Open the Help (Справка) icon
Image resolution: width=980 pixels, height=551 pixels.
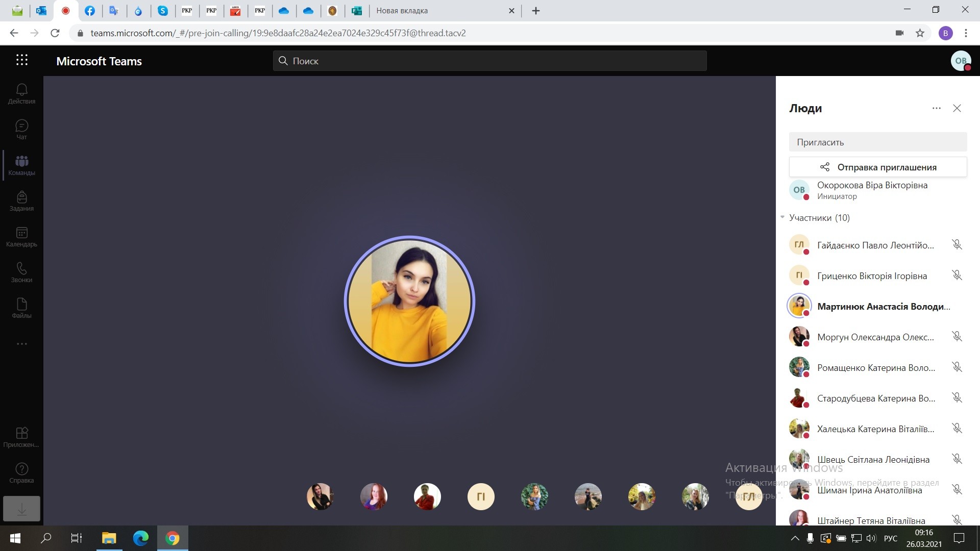21,473
